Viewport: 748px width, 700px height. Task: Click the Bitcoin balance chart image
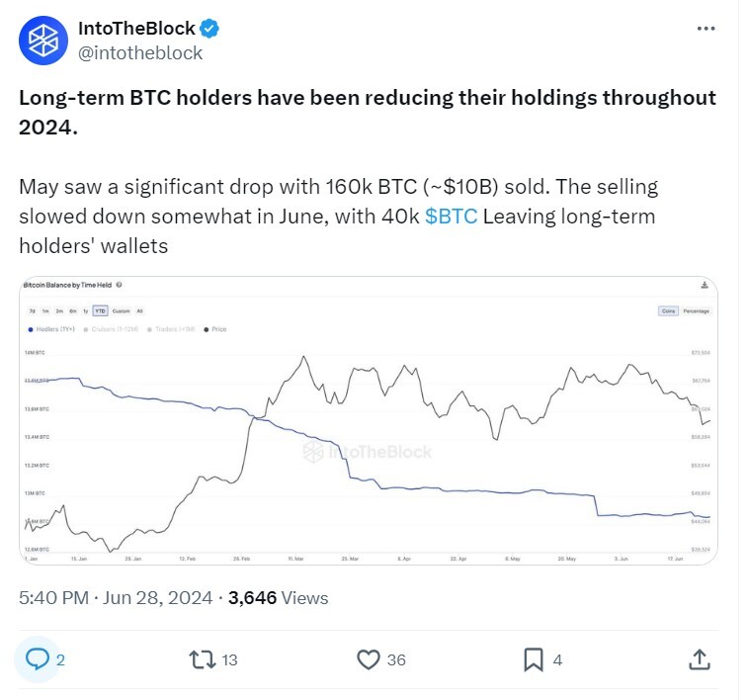tap(369, 420)
